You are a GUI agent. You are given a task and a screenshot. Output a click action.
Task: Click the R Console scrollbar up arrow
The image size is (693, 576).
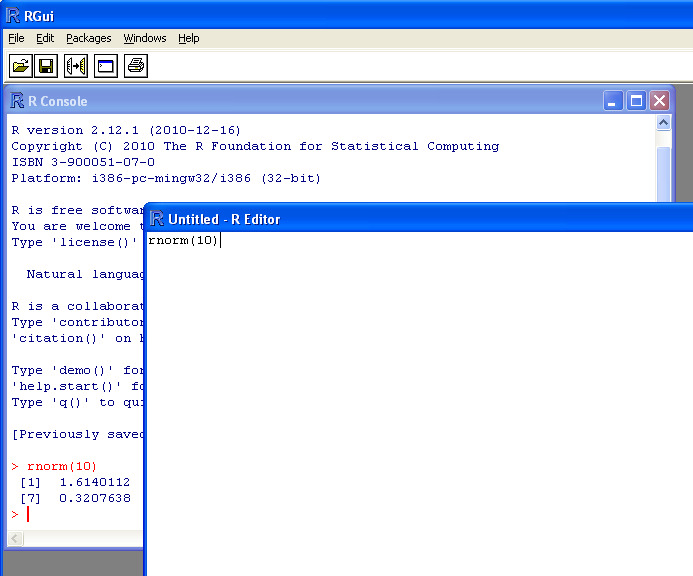[664, 123]
